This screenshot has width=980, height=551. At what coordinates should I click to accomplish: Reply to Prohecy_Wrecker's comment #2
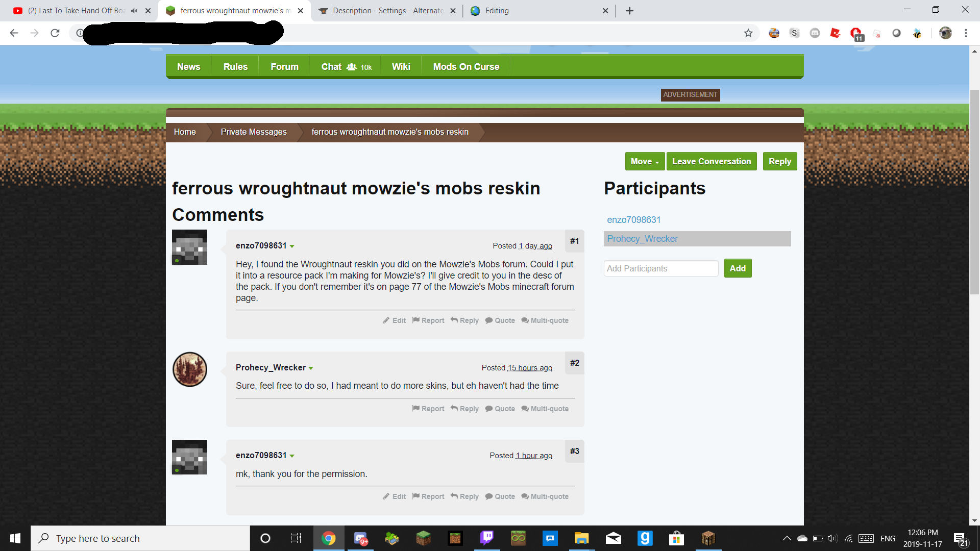pyautogui.click(x=464, y=409)
